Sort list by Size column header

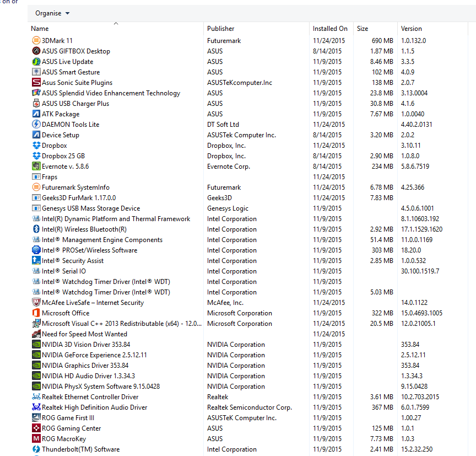[x=363, y=29]
